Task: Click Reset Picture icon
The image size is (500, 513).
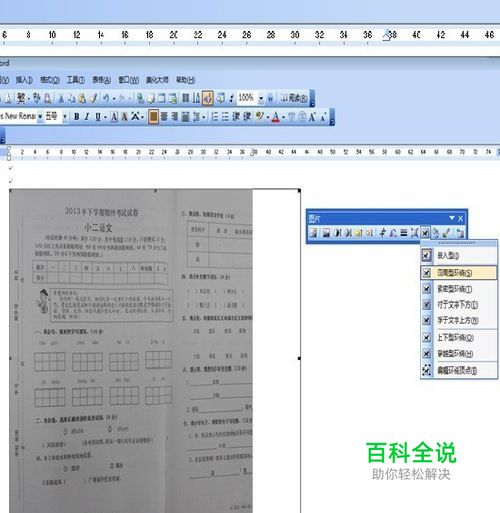Action: click(460, 233)
